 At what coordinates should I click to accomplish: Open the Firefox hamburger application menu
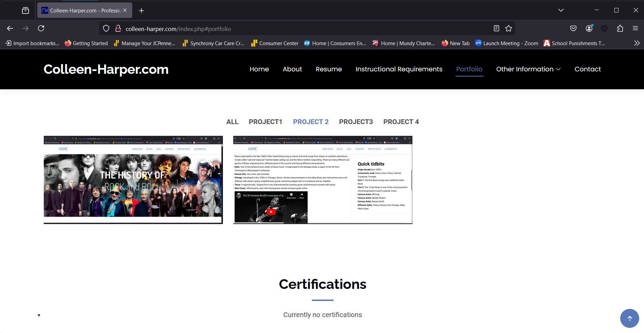click(x=635, y=29)
